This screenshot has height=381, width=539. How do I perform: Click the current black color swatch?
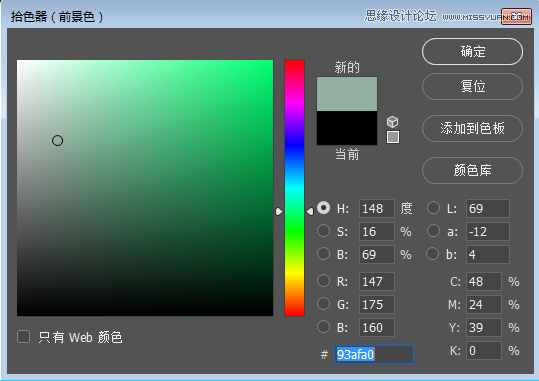pyautogui.click(x=347, y=128)
